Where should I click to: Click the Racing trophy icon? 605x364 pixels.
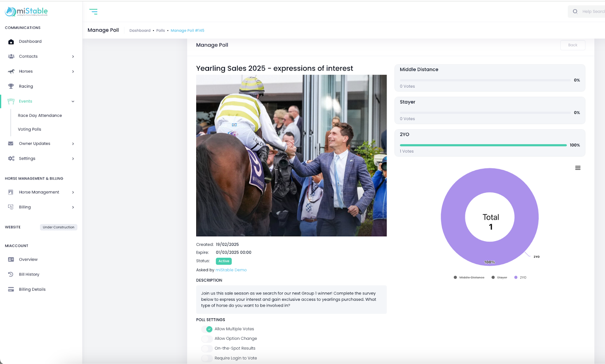[11, 86]
